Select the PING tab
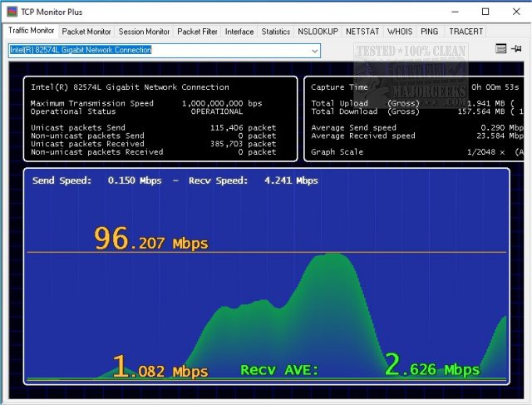This screenshot has width=532, height=405. (430, 32)
